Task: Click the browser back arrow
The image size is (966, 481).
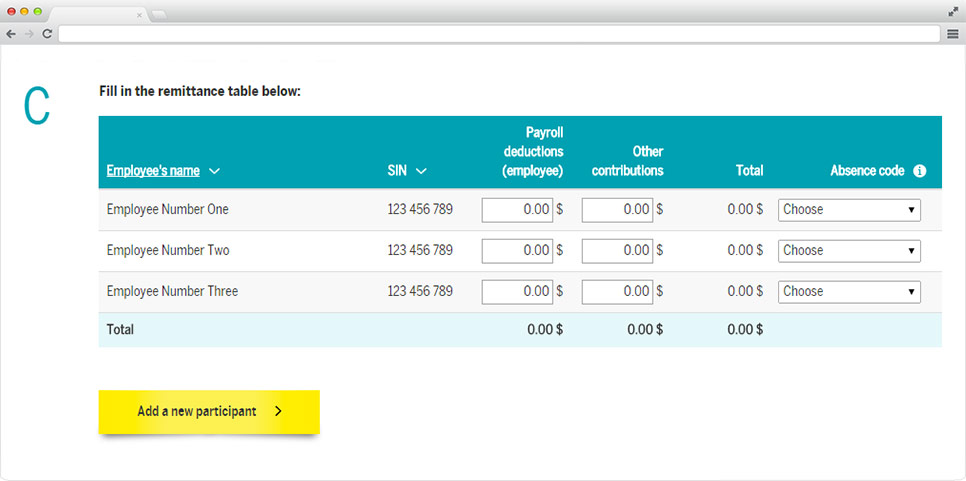Action: click(11, 34)
